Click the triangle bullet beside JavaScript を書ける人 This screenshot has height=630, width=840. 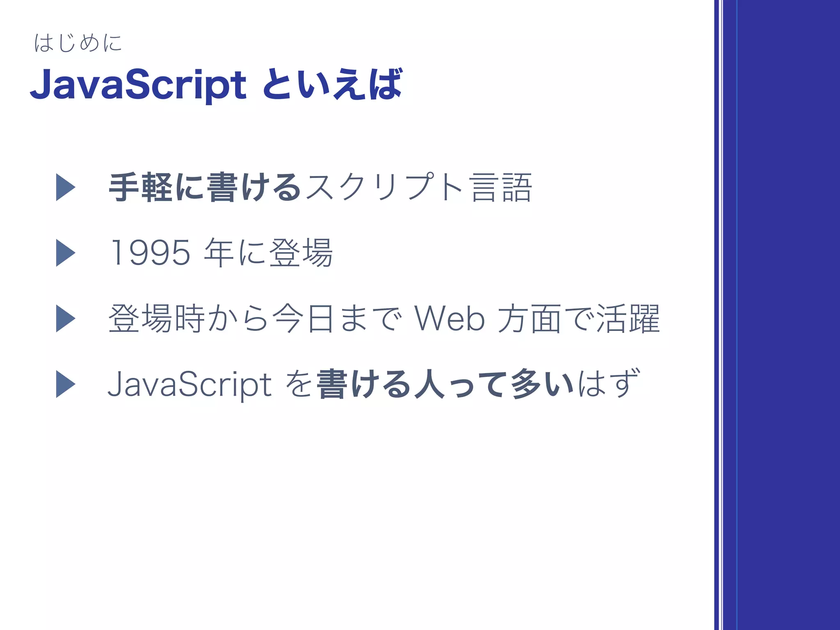click(66, 384)
